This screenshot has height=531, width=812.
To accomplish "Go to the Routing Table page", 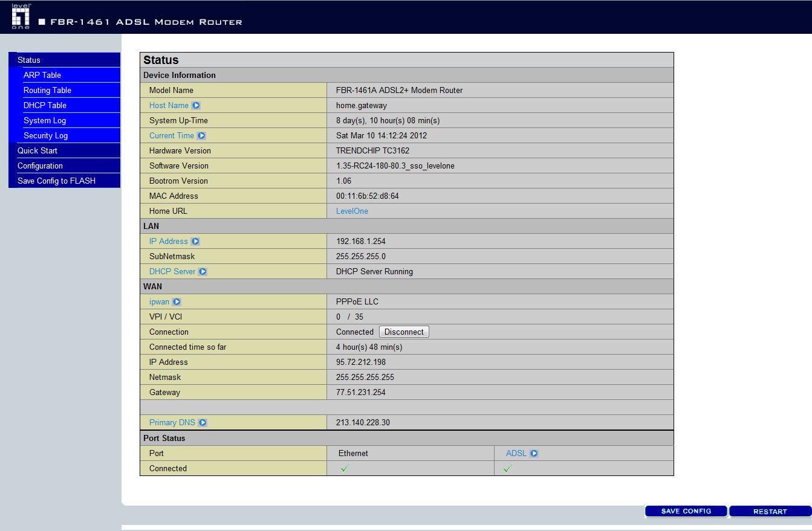I will click(x=71, y=90).
